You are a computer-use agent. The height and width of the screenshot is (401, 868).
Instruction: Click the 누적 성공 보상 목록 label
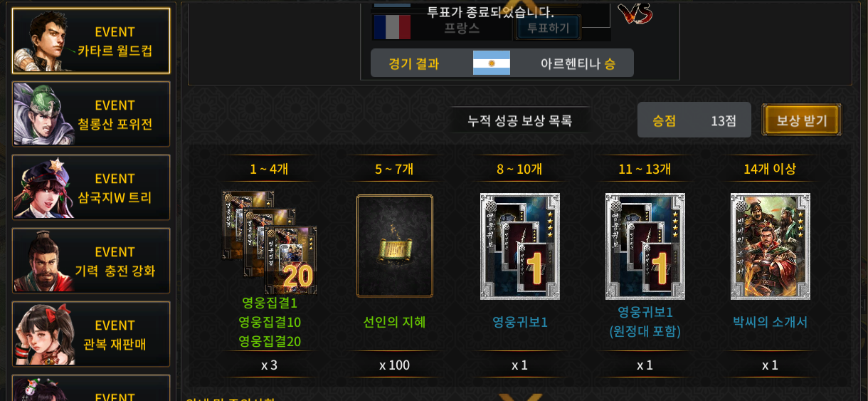pyautogui.click(x=520, y=120)
